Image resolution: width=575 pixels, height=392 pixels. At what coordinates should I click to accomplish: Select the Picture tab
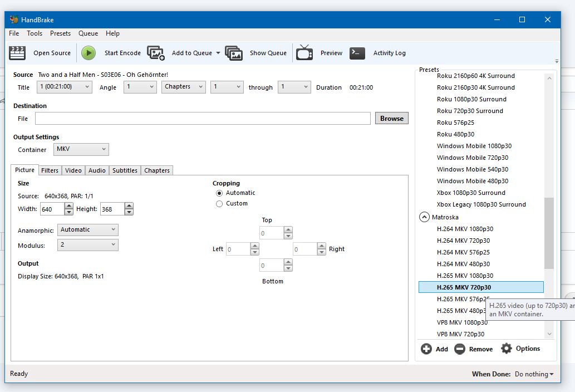pos(24,170)
